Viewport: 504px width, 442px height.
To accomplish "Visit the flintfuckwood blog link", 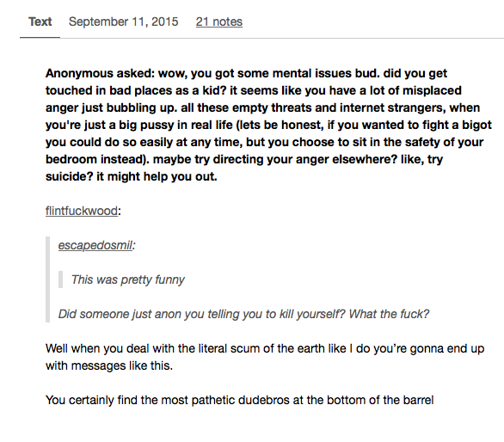I will pyautogui.click(x=82, y=212).
